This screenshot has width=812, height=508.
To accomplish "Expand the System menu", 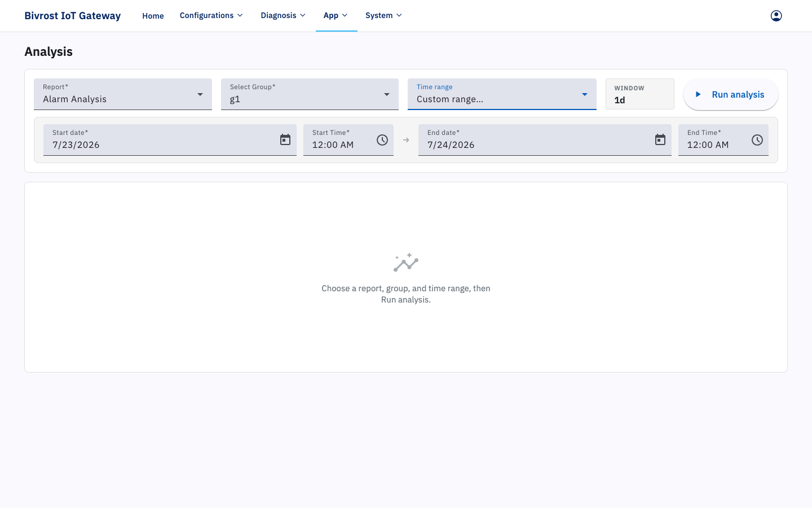I will [x=384, y=16].
